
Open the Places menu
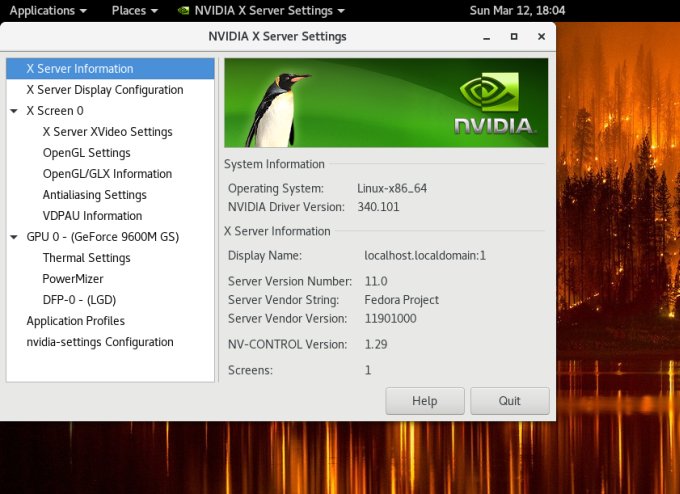135,11
